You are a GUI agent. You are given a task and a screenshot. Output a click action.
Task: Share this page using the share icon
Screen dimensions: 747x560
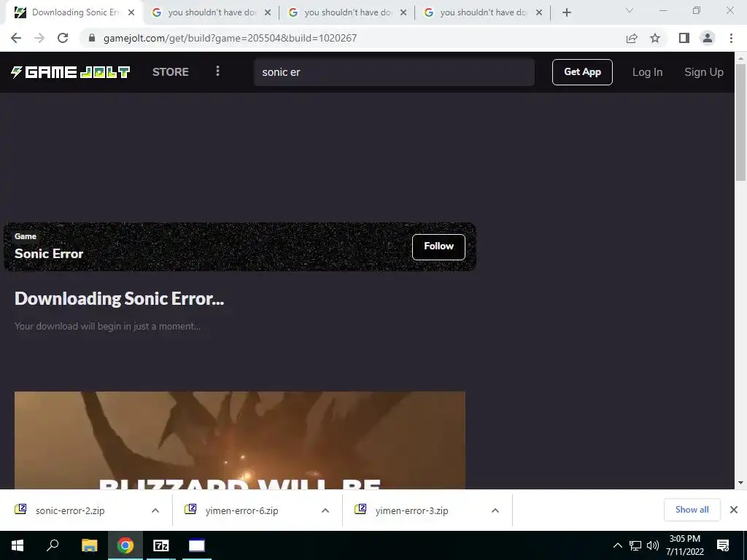pyautogui.click(x=632, y=38)
